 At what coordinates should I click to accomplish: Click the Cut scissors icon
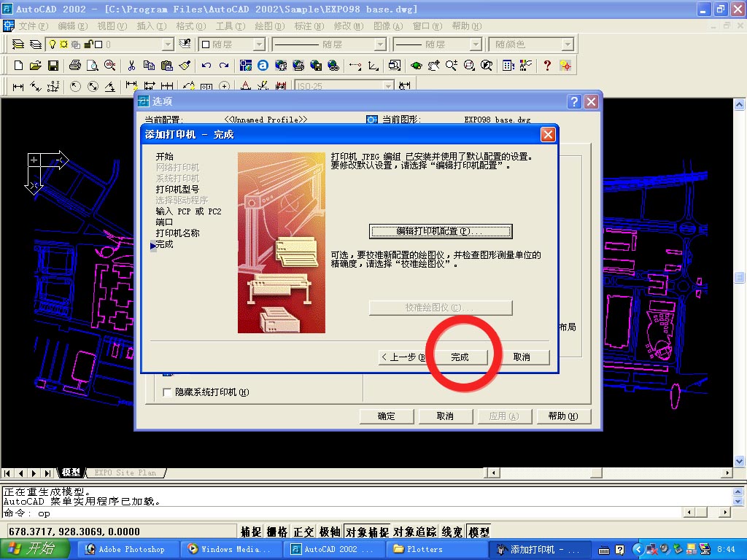pos(131,65)
